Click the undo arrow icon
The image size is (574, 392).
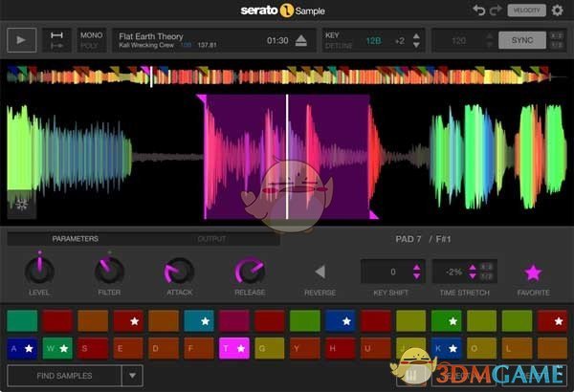(478, 11)
